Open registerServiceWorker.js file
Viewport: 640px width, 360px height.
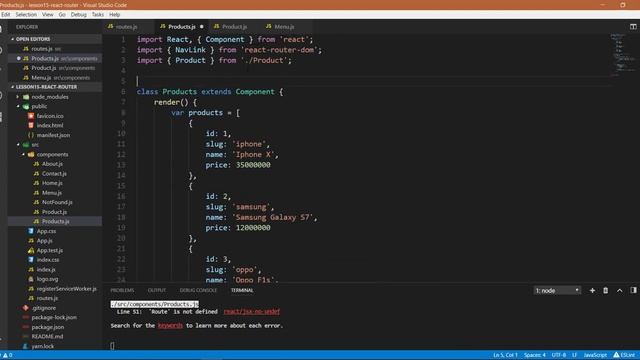click(x=67, y=289)
